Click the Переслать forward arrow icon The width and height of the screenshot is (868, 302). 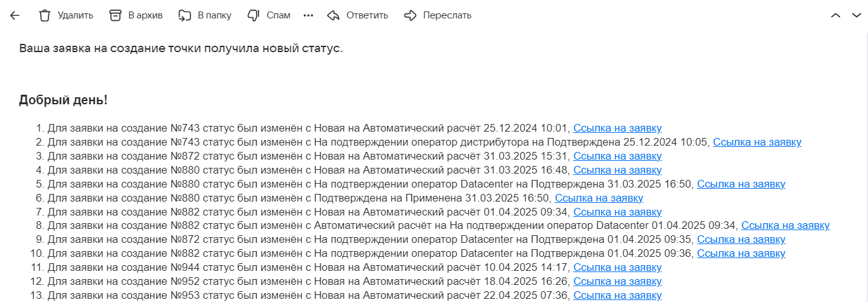(411, 15)
